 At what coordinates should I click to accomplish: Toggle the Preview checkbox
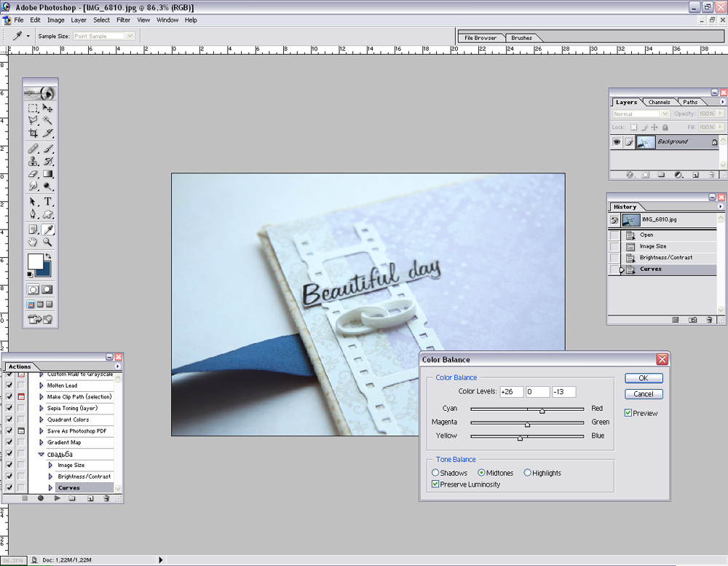[x=628, y=412]
